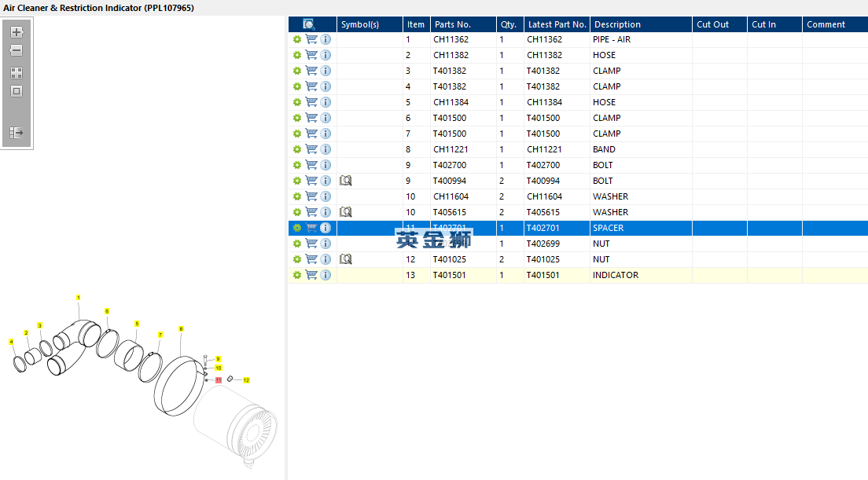The width and height of the screenshot is (868, 480).
Task: Open the info icon for the selected SPACER row
Action: click(x=325, y=228)
